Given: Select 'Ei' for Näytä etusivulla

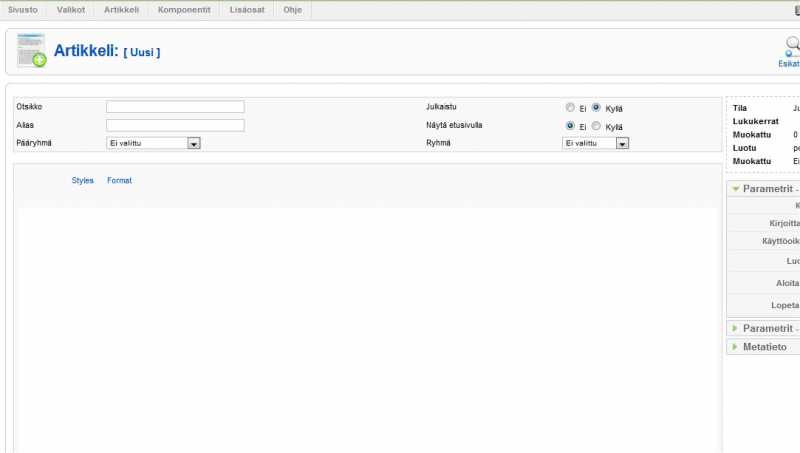Looking at the screenshot, I should pos(570,126).
